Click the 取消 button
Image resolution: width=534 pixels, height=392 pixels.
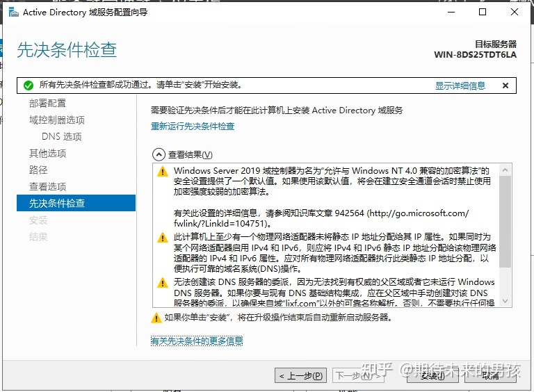tap(490, 375)
